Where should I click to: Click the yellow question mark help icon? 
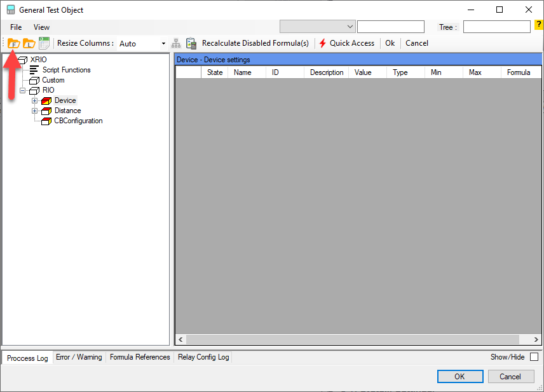pos(538,25)
